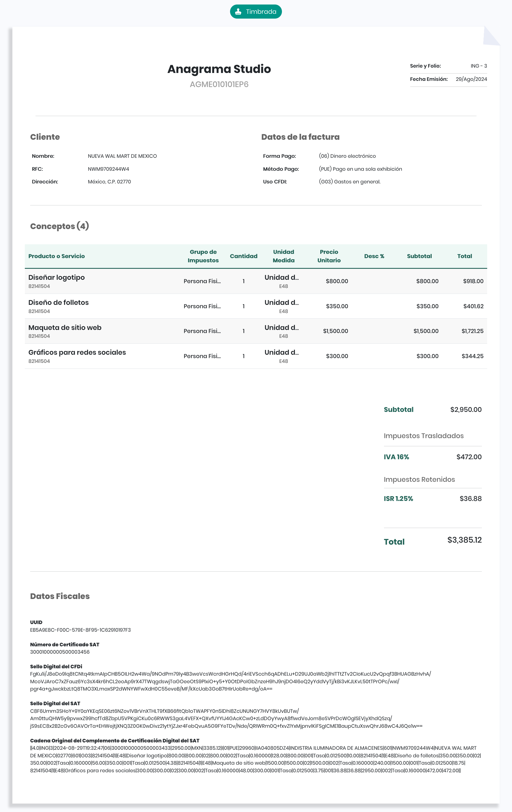Select SAT certificate number 30001000000500003456
This screenshot has height=812, width=512.
point(60,652)
